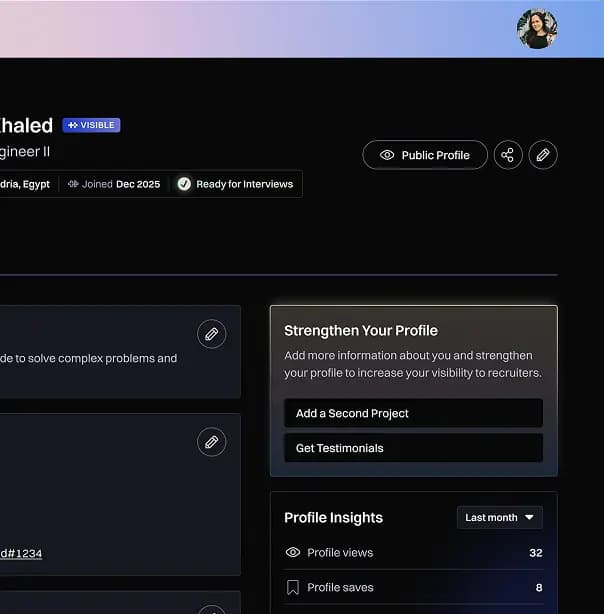The height and width of the screenshot is (614, 604).
Task: Edit the card about solving complex problems
Action: click(x=211, y=334)
